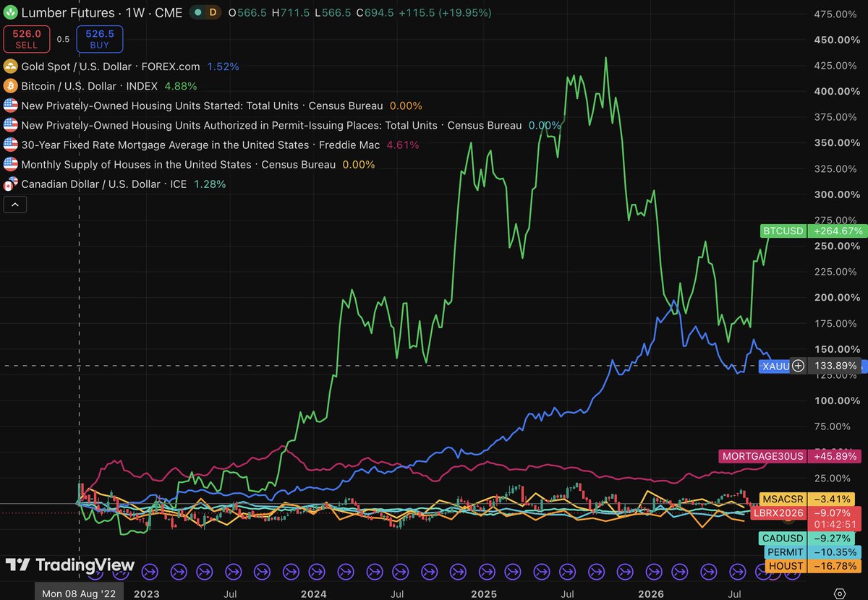Click the flag icon beside Housing Units Started
Viewport: 868px width, 600px height.
[10, 106]
